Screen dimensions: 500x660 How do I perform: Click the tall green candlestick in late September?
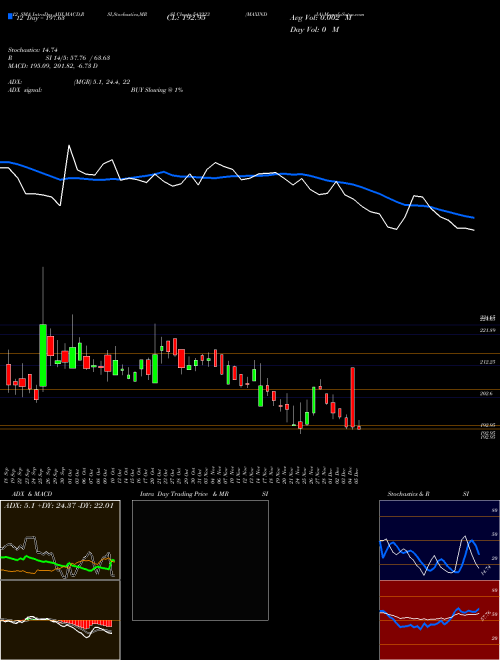click(43, 355)
